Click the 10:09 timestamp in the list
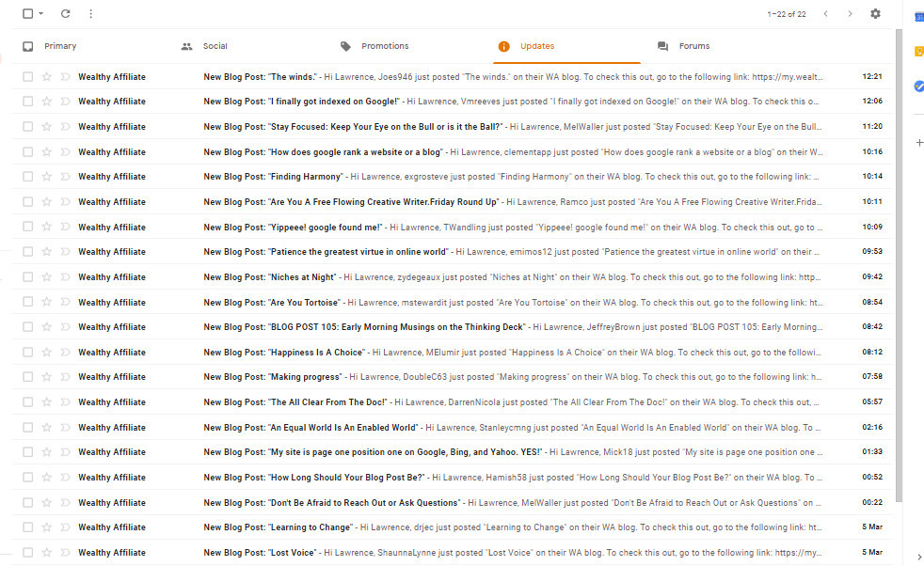Screen dimensions: 924x566 [x=872, y=227]
